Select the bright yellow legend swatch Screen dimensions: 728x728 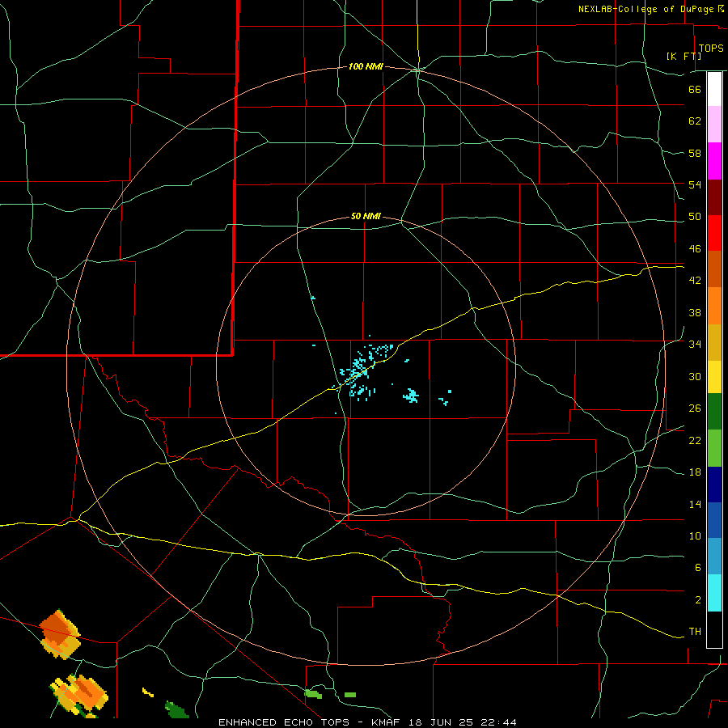pos(714,377)
